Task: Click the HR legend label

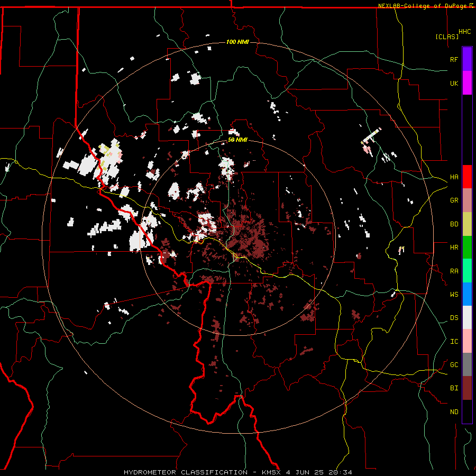Action: click(454, 248)
